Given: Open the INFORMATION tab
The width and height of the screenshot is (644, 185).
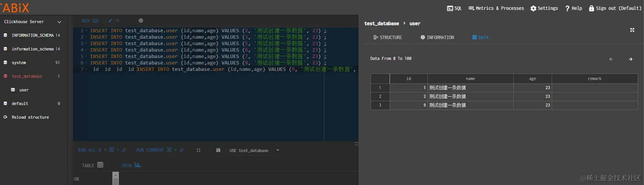Looking at the screenshot, I should point(437,38).
